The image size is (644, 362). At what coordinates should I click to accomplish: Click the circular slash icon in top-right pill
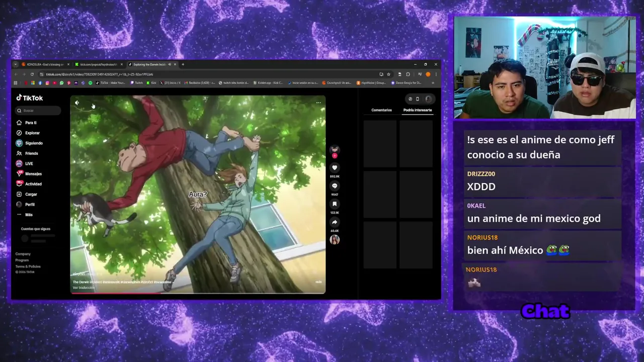click(x=410, y=99)
